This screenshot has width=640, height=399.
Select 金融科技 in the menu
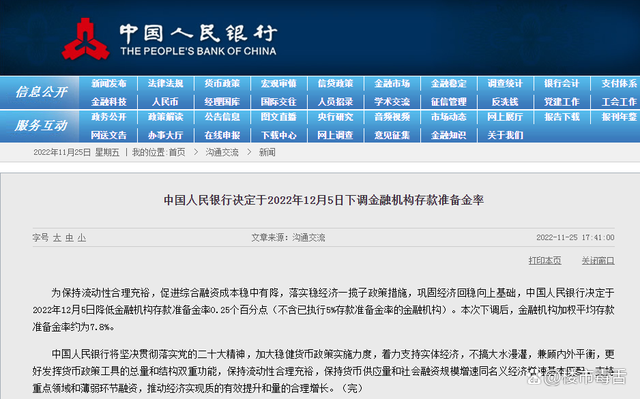[109, 102]
